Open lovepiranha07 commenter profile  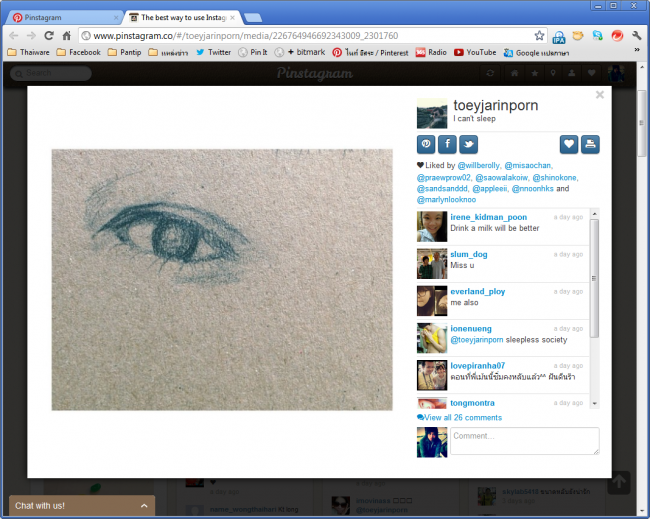pos(478,366)
